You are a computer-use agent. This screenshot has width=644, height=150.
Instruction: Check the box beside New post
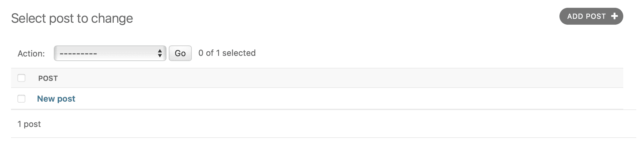(x=21, y=99)
